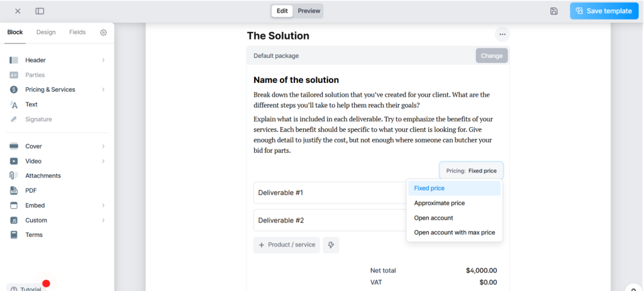
Task: Click the save disk icon
Action: tap(553, 11)
